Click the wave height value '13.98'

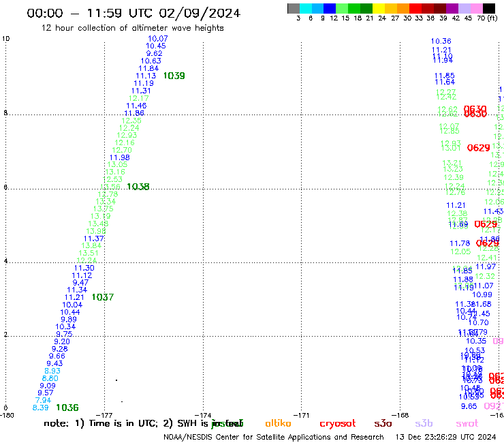(96, 231)
